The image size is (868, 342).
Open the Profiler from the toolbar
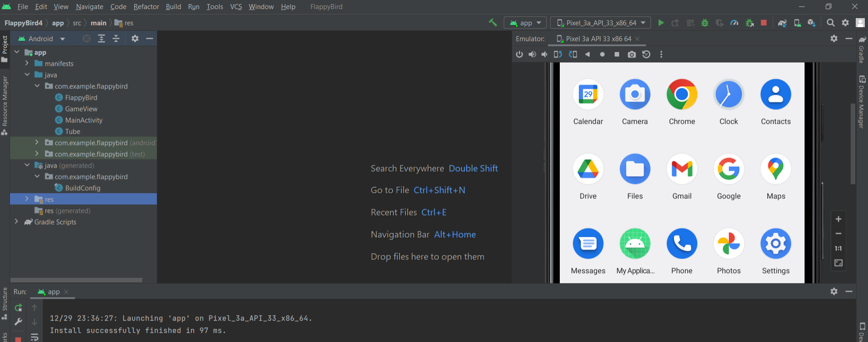pos(734,23)
